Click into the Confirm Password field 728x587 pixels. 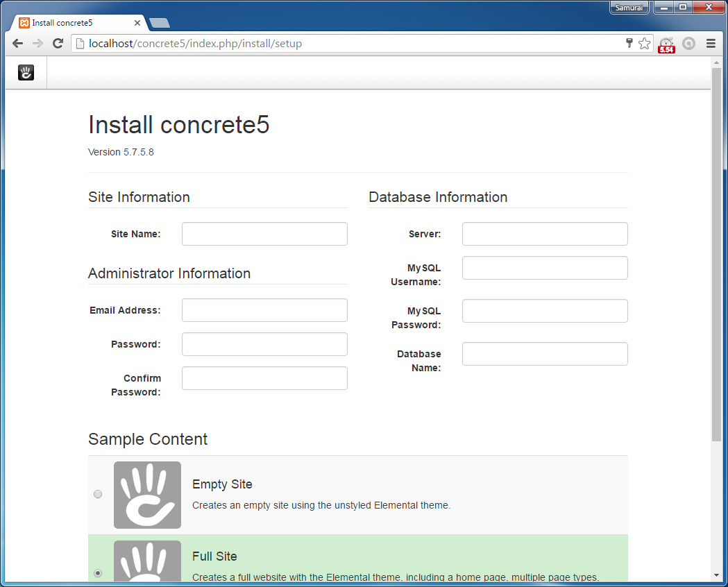pos(264,378)
